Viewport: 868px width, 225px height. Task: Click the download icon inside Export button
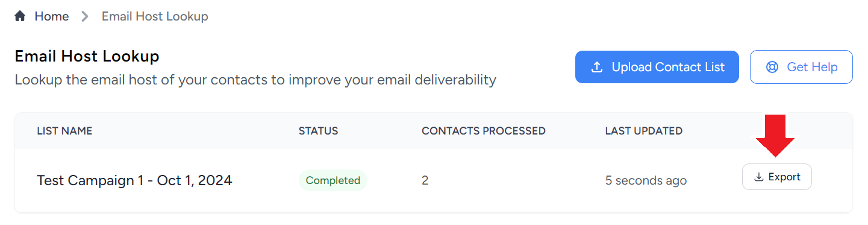(x=759, y=177)
